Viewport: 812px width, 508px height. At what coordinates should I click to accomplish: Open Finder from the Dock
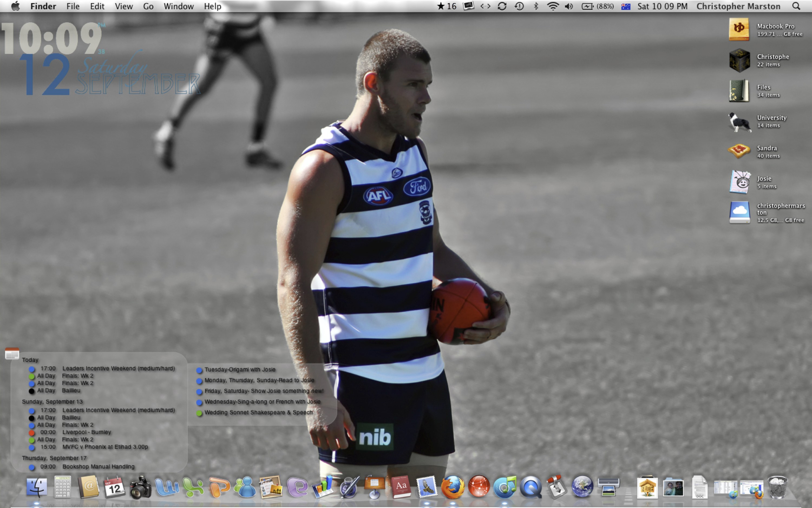37,487
